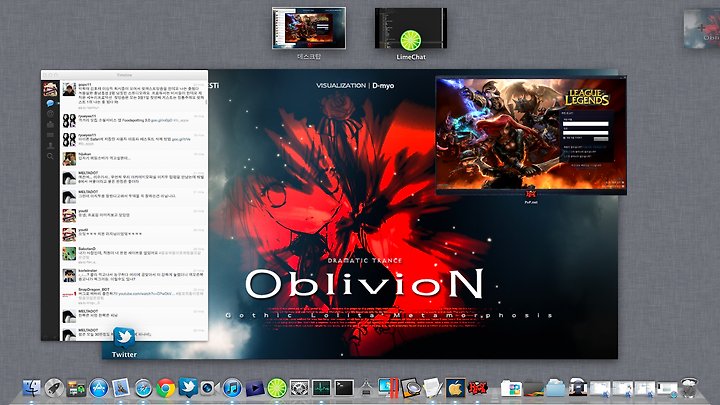Open the Trash in the Dock
720x405 pixels.
(689, 388)
